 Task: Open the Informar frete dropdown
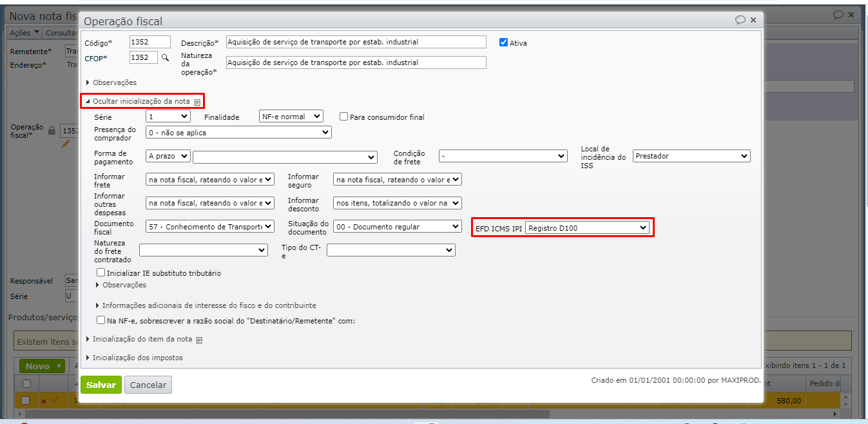[210, 180]
